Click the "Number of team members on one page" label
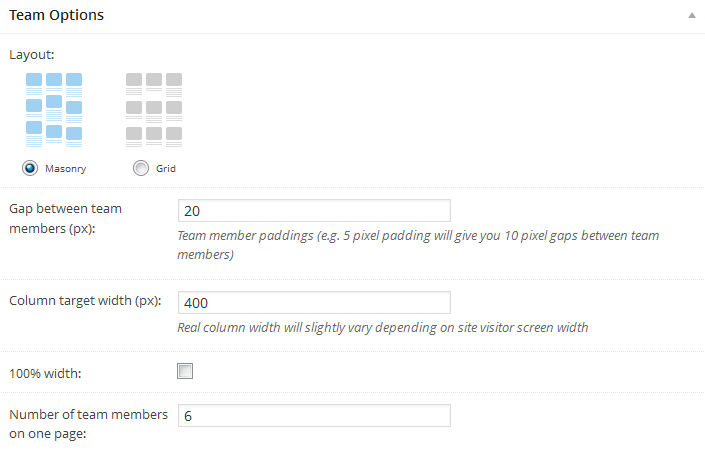Image resolution: width=705 pixels, height=460 pixels. point(88,423)
